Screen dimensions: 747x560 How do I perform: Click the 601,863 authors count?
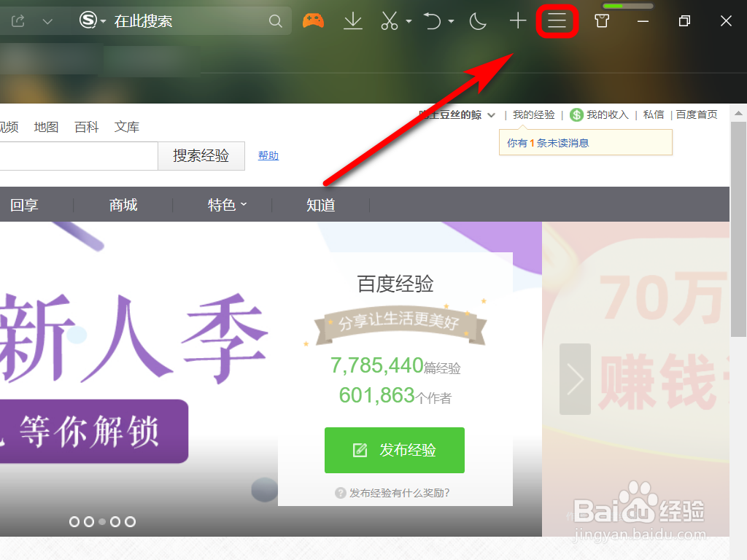click(x=377, y=395)
